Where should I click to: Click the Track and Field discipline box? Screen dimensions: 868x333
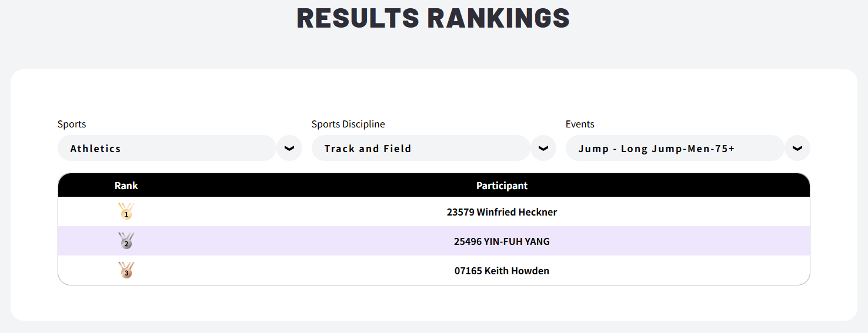(x=421, y=148)
